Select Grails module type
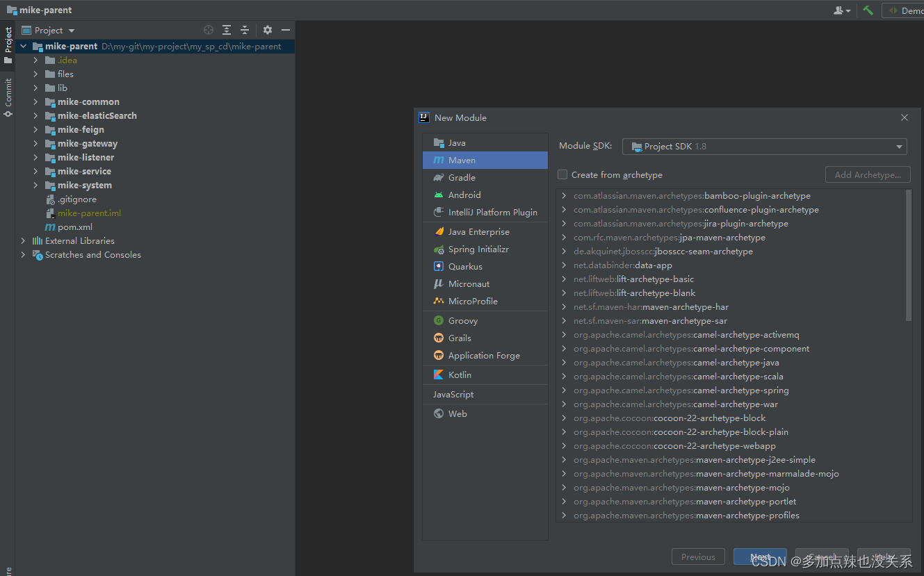The image size is (924, 576). click(485, 338)
